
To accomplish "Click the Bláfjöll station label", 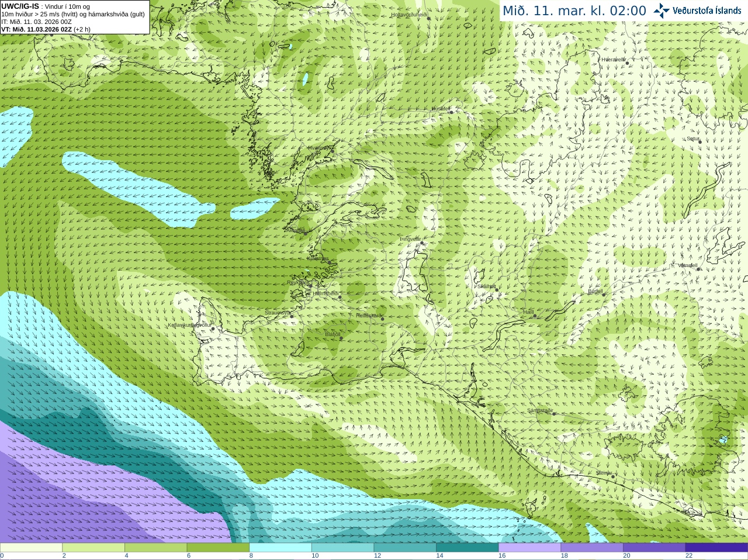I will pos(333,334).
